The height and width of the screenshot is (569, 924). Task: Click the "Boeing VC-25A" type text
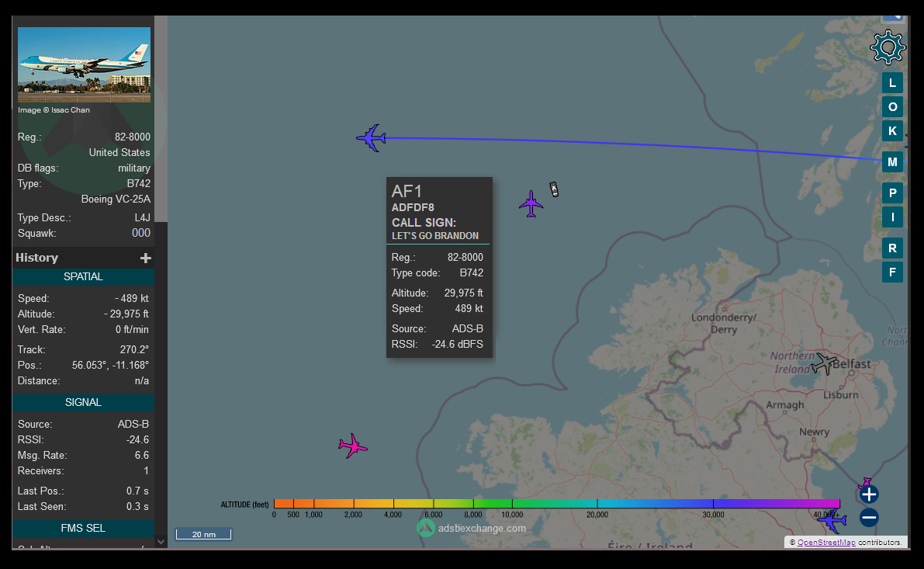tap(116, 199)
